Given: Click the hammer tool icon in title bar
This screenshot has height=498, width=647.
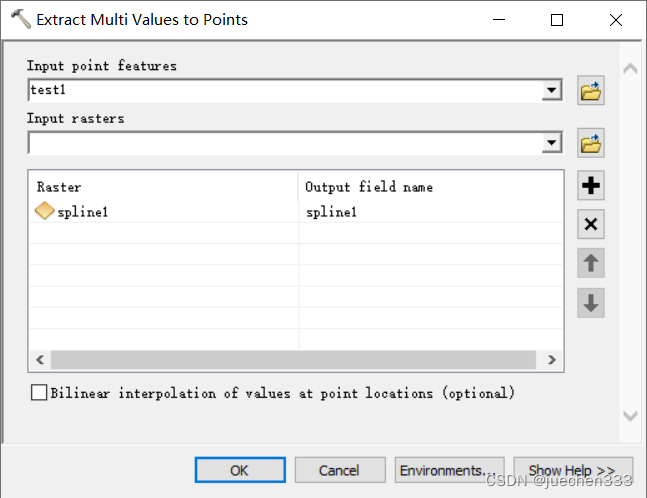Looking at the screenshot, I should coord(21,19).
